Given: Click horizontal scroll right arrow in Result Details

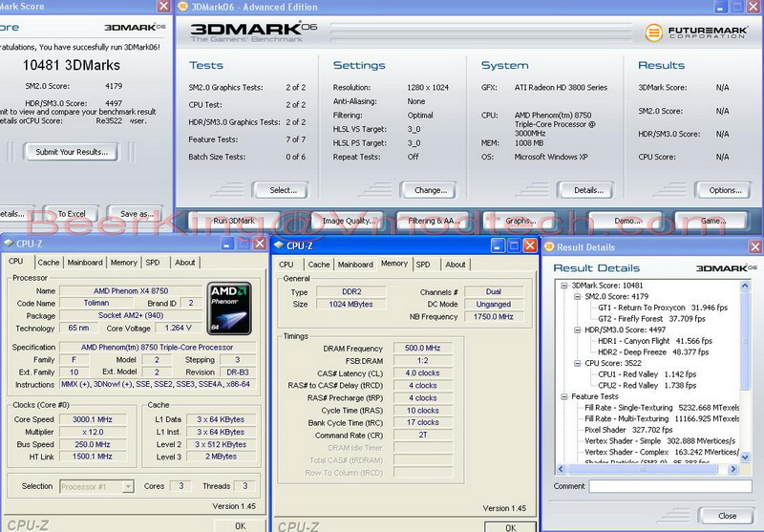Looking at the screenshot, I should point(732,469).
